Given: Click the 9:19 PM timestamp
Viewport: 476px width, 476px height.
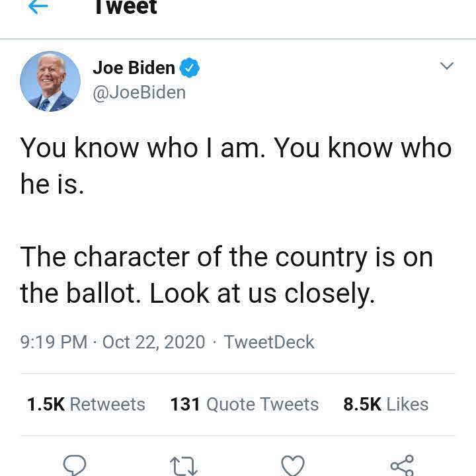Looking at the screenshot, I should pos(54,342).
